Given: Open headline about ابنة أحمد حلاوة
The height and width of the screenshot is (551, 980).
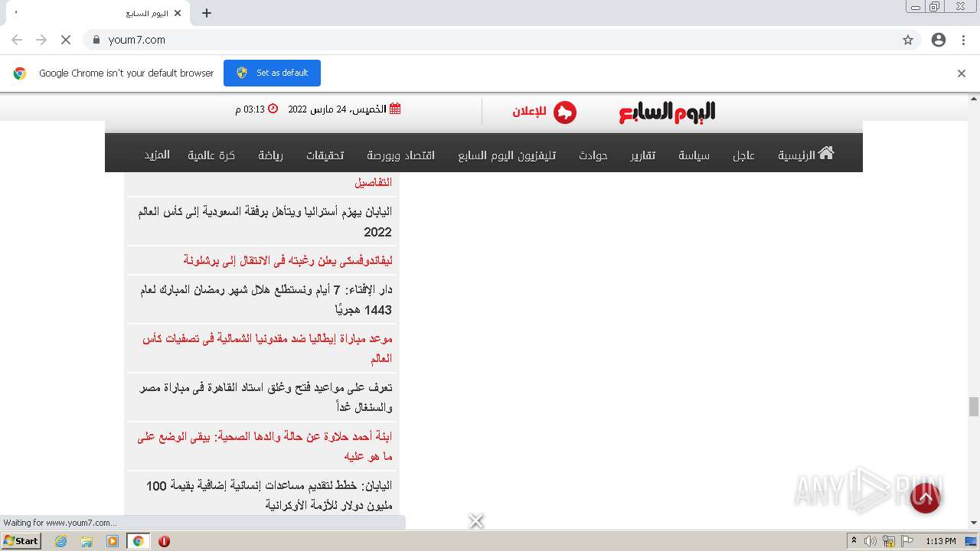Looking at the screenshot, I should point(264,446).
